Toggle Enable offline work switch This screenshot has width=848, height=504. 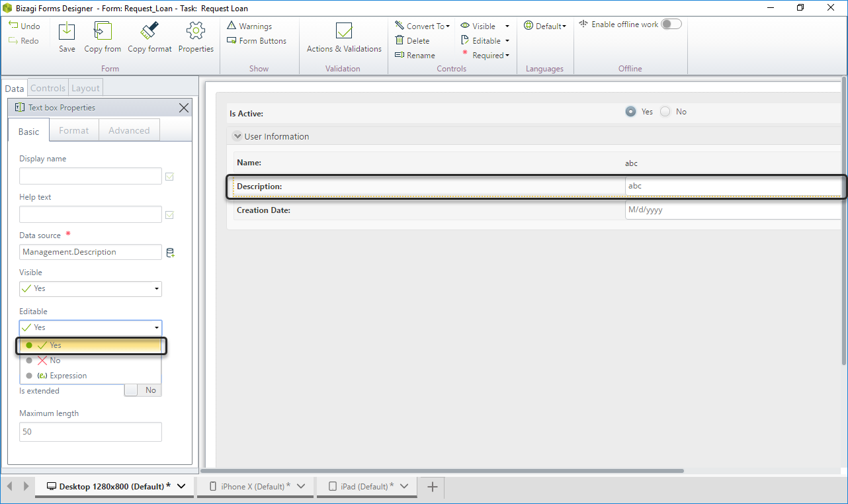pos(671,24)
